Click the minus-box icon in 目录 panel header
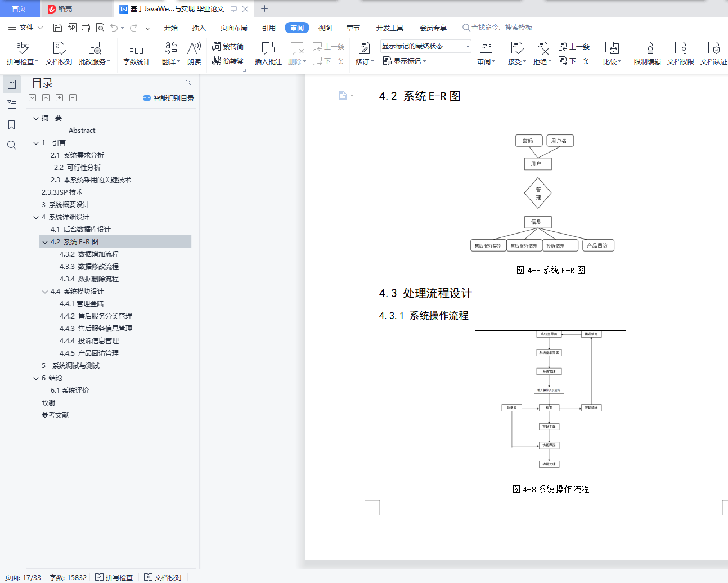The image size is (728, 583). click(x=73, y=98)
